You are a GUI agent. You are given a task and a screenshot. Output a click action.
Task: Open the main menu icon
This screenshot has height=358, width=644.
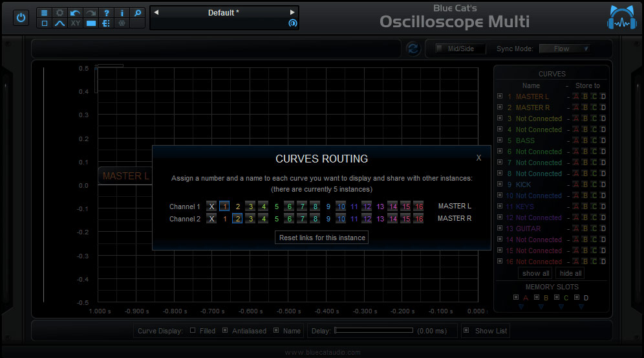[x=45, y=13]
